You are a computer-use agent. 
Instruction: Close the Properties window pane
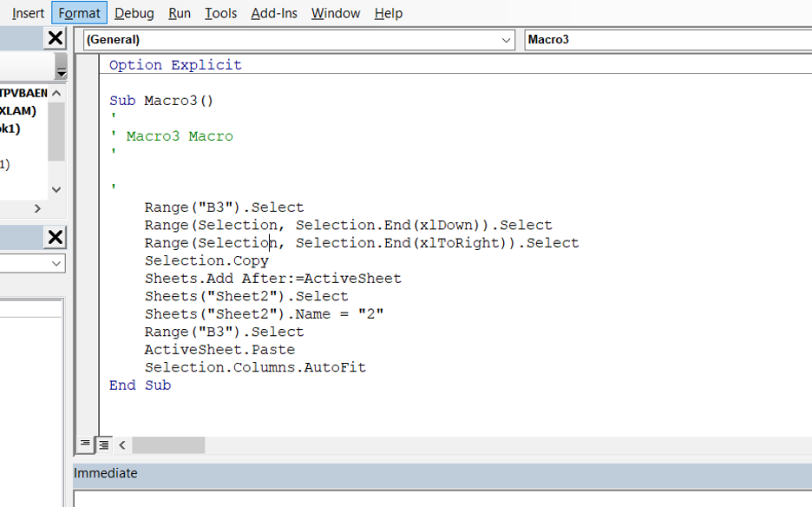click(x=55, y=237)
